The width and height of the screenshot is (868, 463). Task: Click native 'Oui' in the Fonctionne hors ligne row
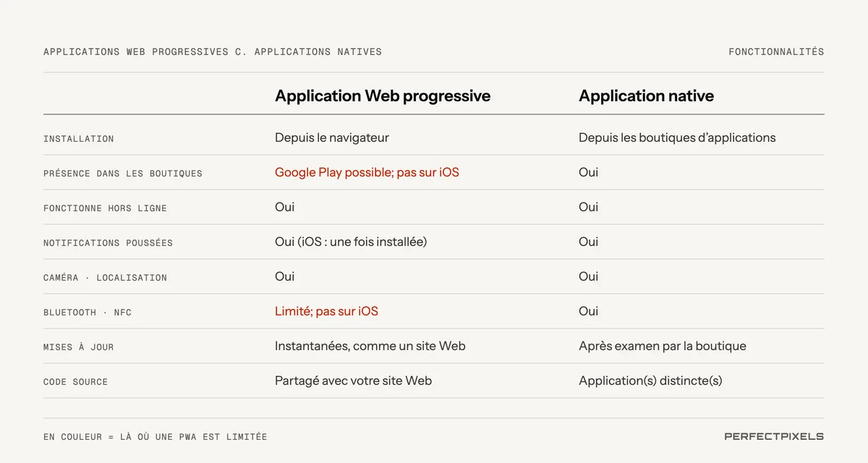[588, 207]
